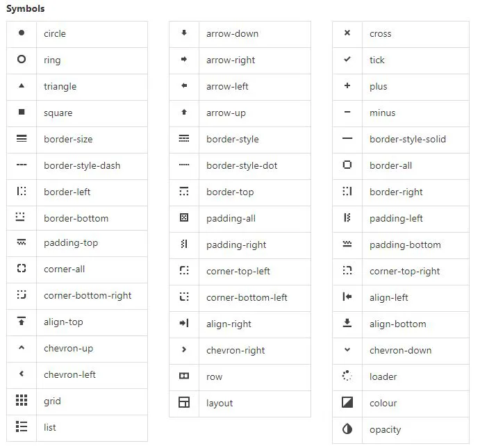
Task: Click the tick checkmark icon
Action: (347, 59)
